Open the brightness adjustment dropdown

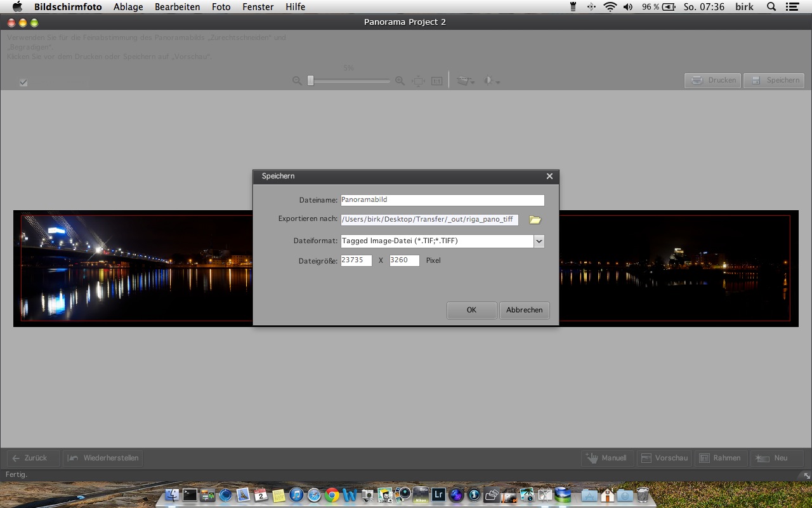[492, 81]
